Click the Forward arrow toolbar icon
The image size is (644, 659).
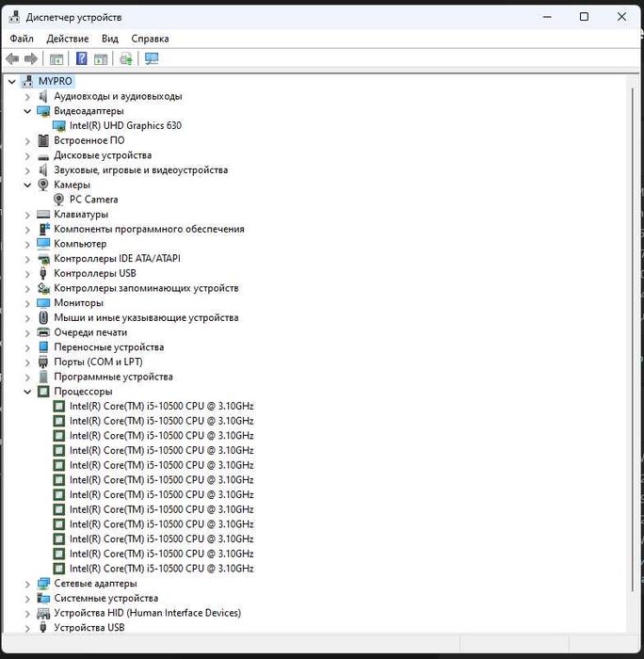[x=31, y=58]
